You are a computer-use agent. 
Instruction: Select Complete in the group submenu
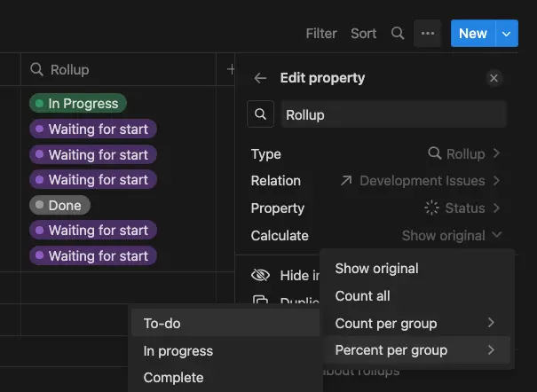(x=173, y=378)
